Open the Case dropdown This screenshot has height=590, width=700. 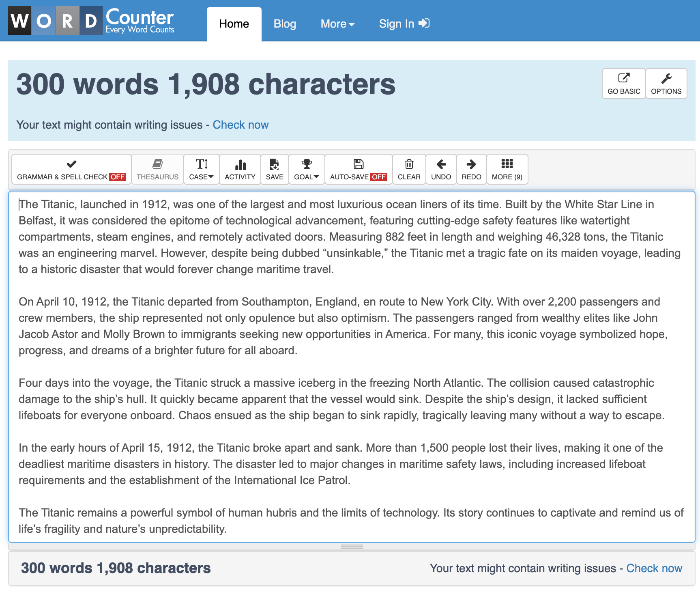(x=202, y=169)
